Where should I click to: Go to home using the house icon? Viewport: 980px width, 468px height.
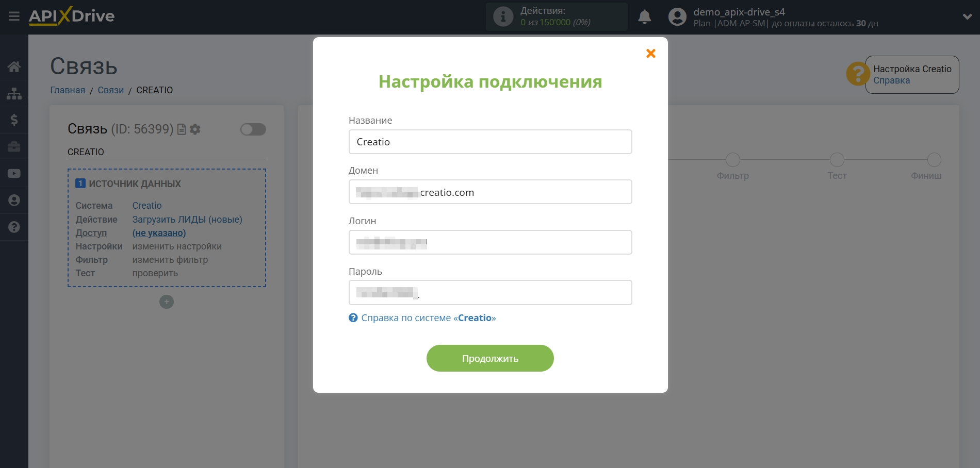click(14, 66)
